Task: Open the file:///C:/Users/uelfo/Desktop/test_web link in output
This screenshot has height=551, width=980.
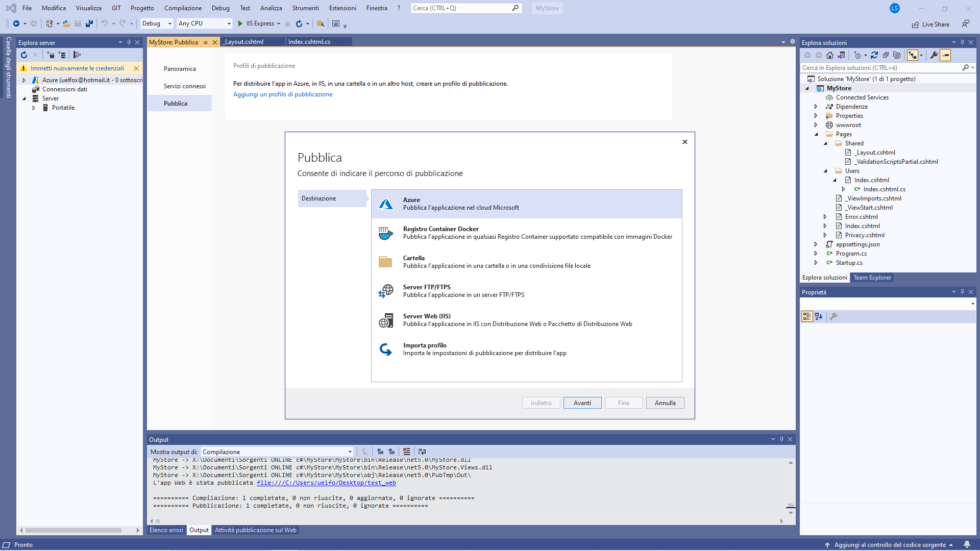Action: [326, 483]
